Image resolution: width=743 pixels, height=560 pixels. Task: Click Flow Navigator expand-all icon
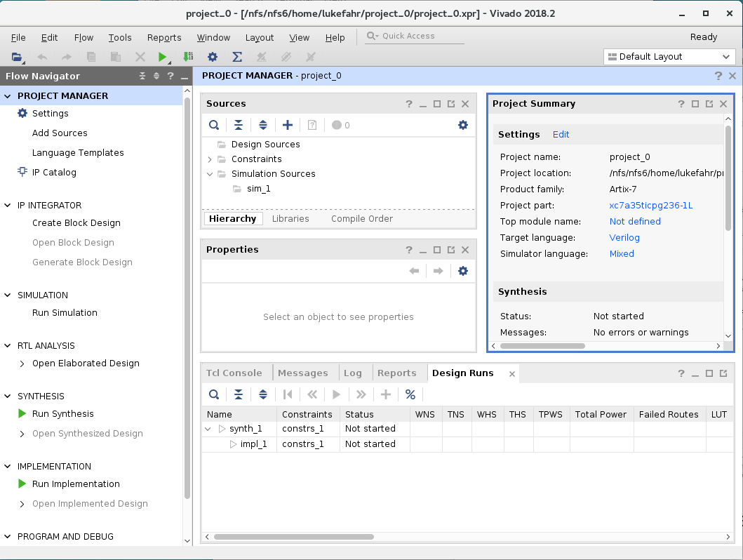point(156,76)
